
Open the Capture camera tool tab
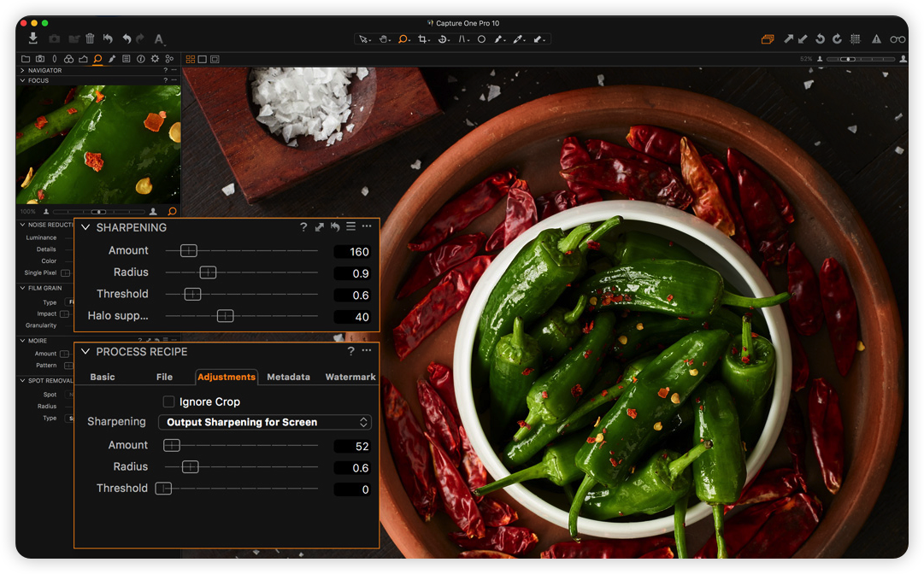(40, 59)
